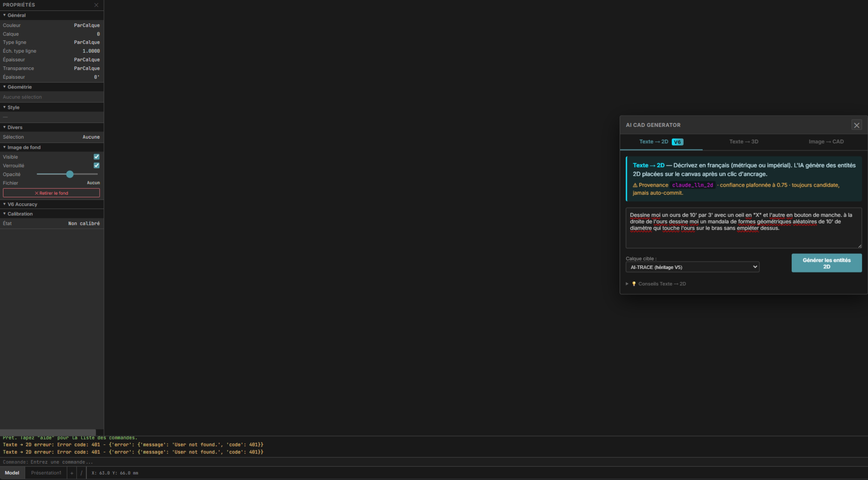Uncheck the Verrouillé checkbox

[x=96, y=165]
